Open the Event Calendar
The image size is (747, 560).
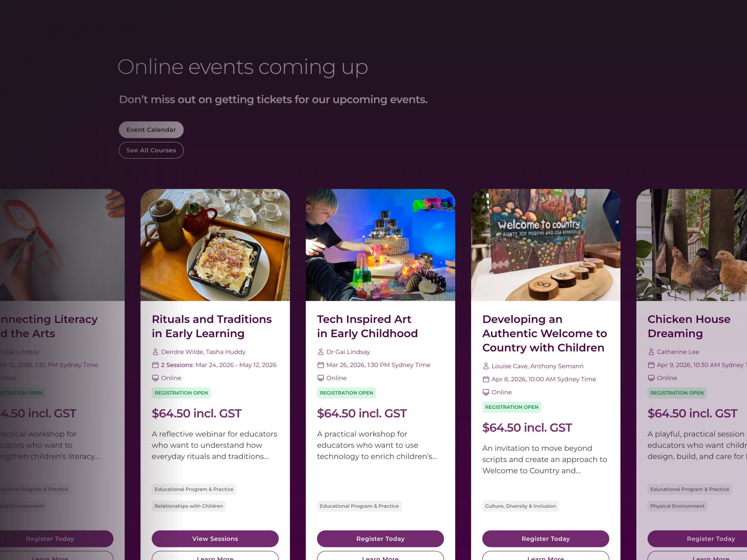coord(151,130)
